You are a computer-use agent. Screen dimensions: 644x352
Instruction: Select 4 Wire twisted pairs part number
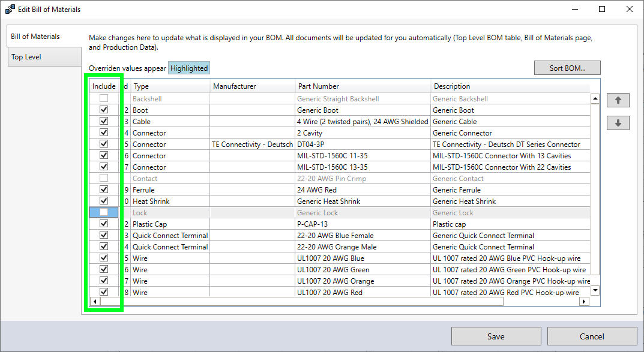coord(363,122)
